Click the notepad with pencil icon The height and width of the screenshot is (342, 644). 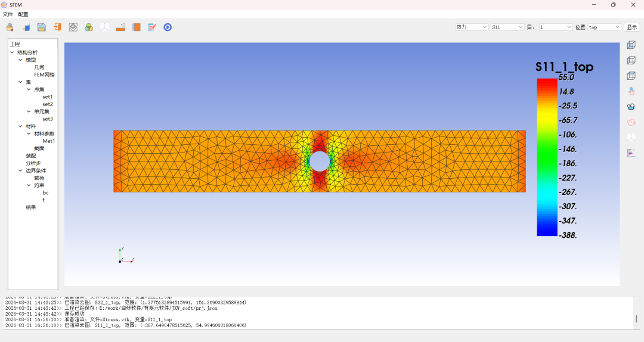[x=152, y=27]
